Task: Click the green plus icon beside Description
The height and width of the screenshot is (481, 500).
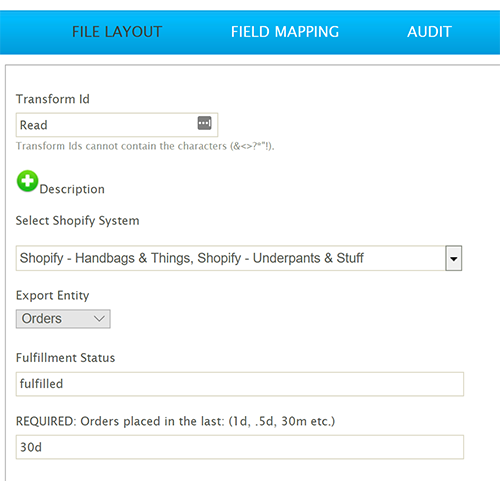Action: [27, 181]
